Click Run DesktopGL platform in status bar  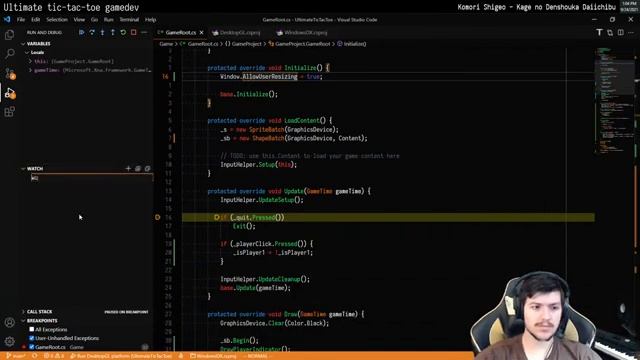click(x=122, y=356)
